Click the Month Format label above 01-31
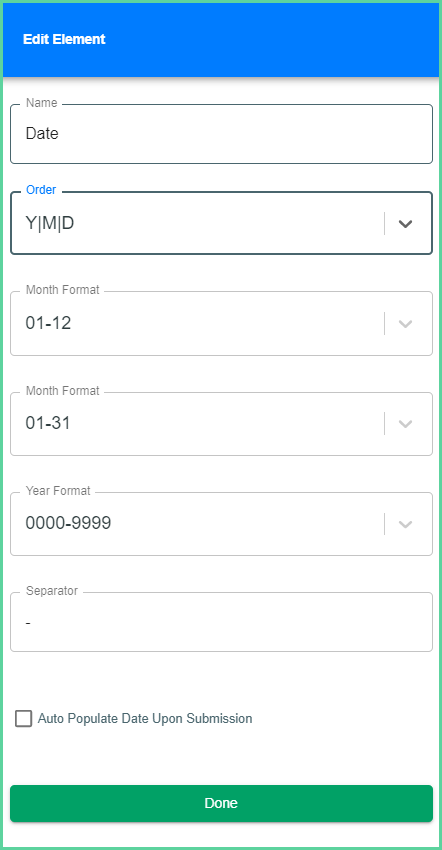Image resolution: width=442 pixels, height=850 pixels. point(63,391)
